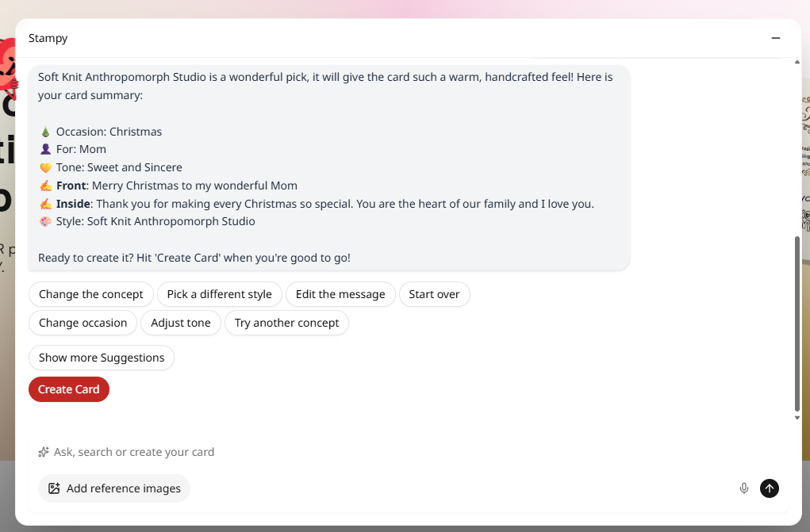Viewport: 810px width, 532px height.
Task: Click the scrollbar down arrow
Action: (x=797, y=418)
